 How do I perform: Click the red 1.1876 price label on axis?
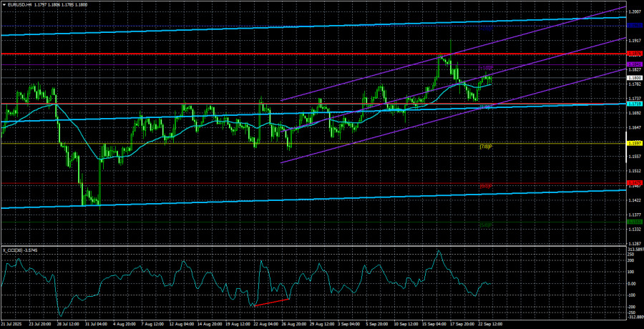[x=634, y=54]
